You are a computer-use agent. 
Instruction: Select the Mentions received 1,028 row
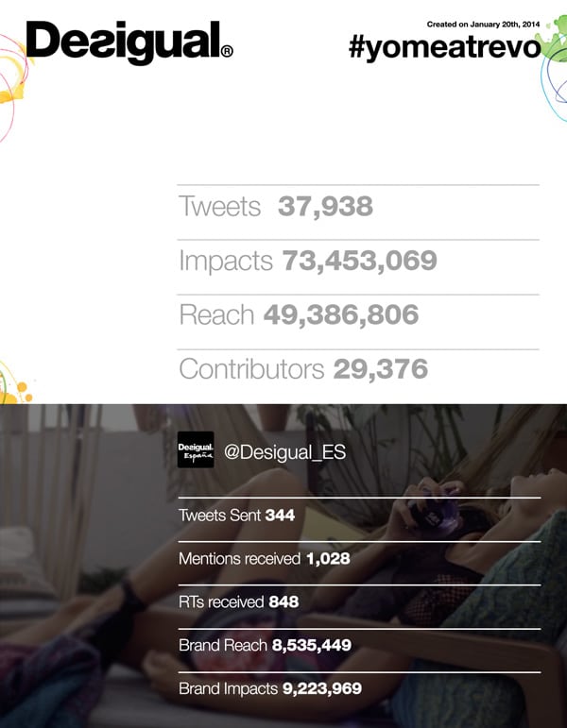pyautogui.click(x=359, y=559)
